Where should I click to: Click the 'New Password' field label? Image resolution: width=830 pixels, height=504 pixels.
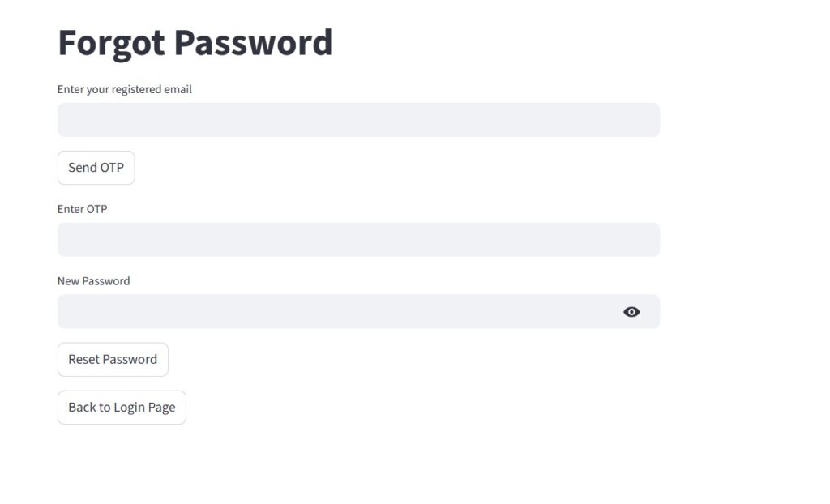[93, 281]
